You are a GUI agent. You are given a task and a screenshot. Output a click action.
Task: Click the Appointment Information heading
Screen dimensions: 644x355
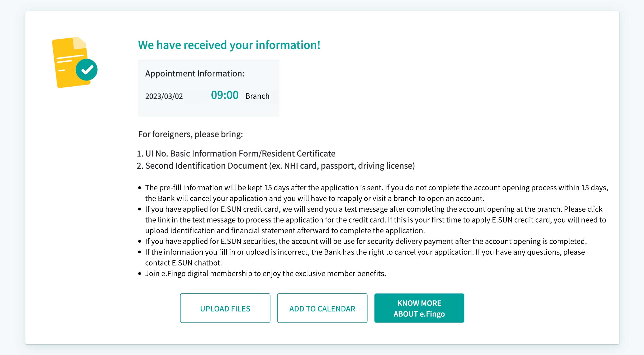[195, 73]
